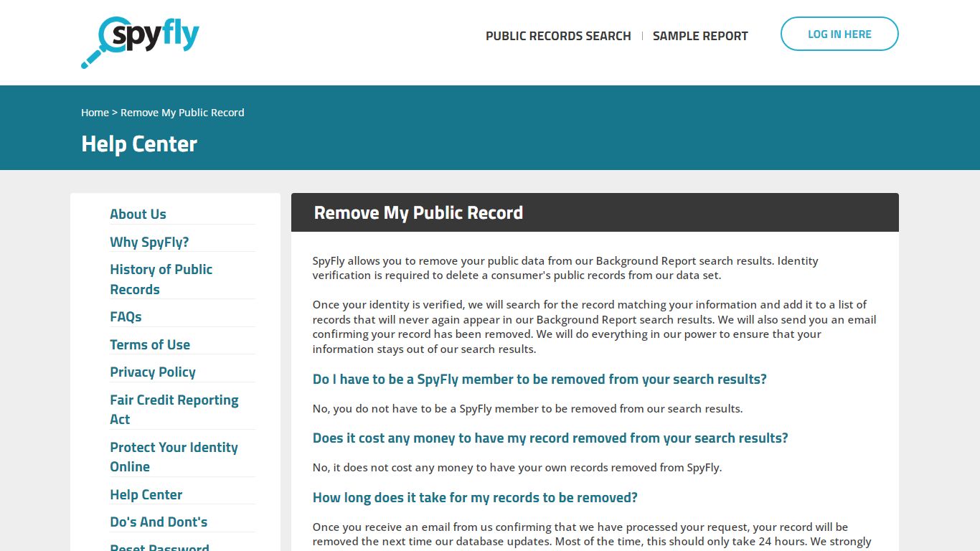Open the Sample Report page
Viewport: 980px width, 551px height.
pyautogui.click(x=700, y=36)
